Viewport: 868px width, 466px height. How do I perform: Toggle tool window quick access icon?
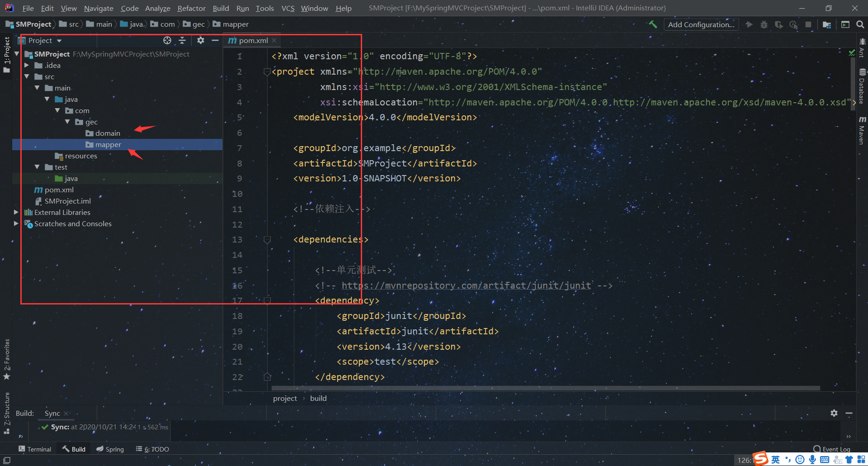pos(7,460)
